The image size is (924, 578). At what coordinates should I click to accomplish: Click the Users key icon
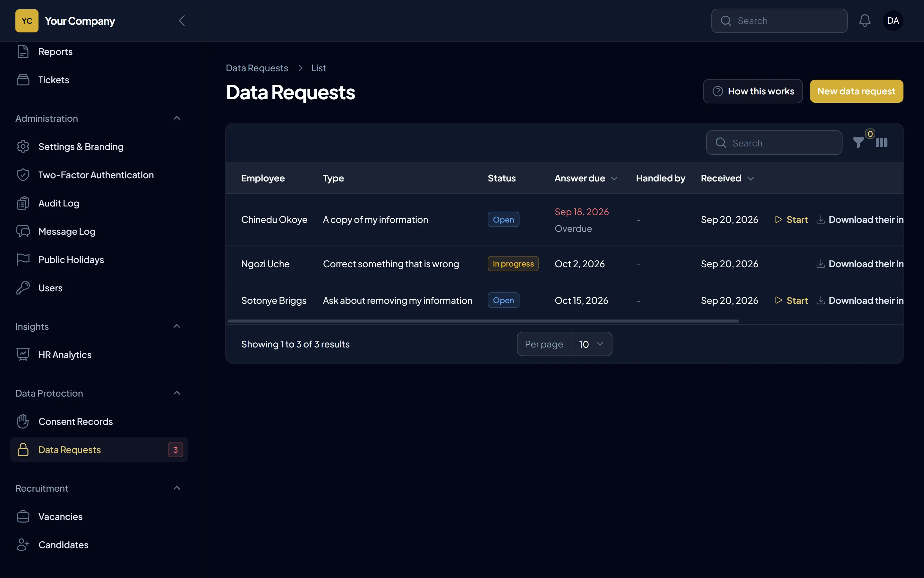[x=23, y=288]
